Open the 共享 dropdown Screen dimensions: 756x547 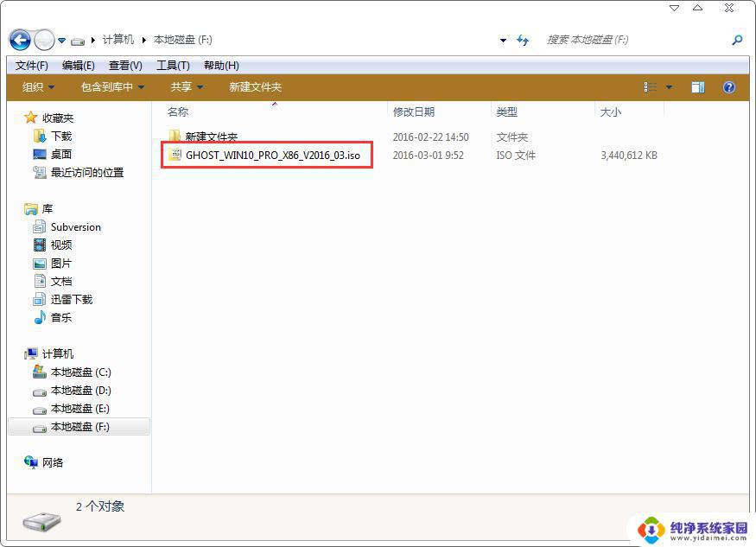point(187,86)
